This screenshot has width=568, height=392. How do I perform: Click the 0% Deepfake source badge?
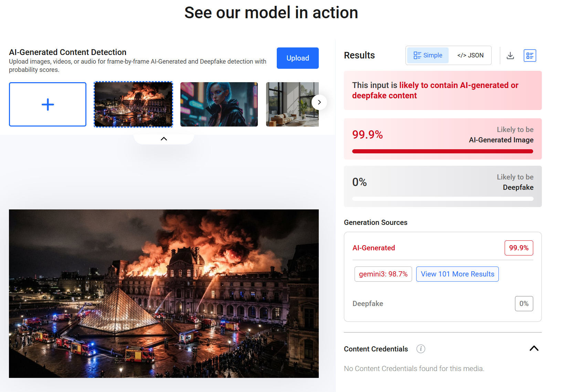click(x=524, y=304)
